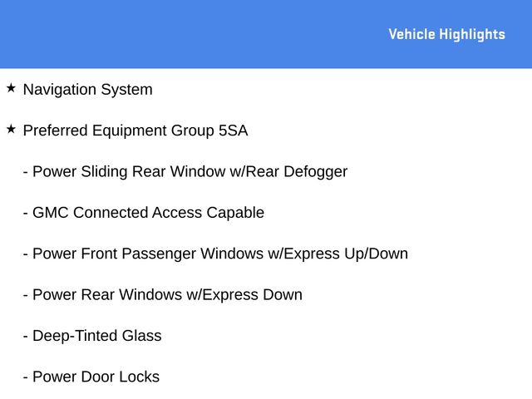Screen dimensions: 532x399
Task: Select Preferred Equipment Group 5SA item
Action: [x=135, y=131]
